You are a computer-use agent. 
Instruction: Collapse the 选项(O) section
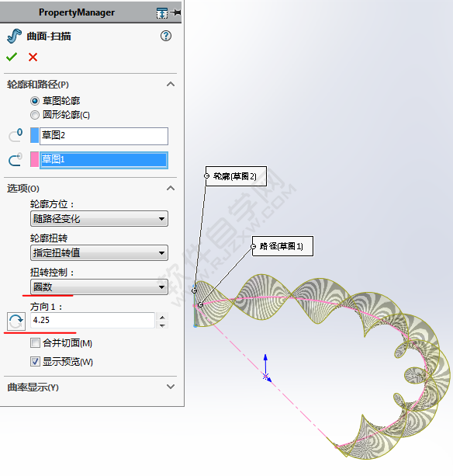(x=171, y=188)
